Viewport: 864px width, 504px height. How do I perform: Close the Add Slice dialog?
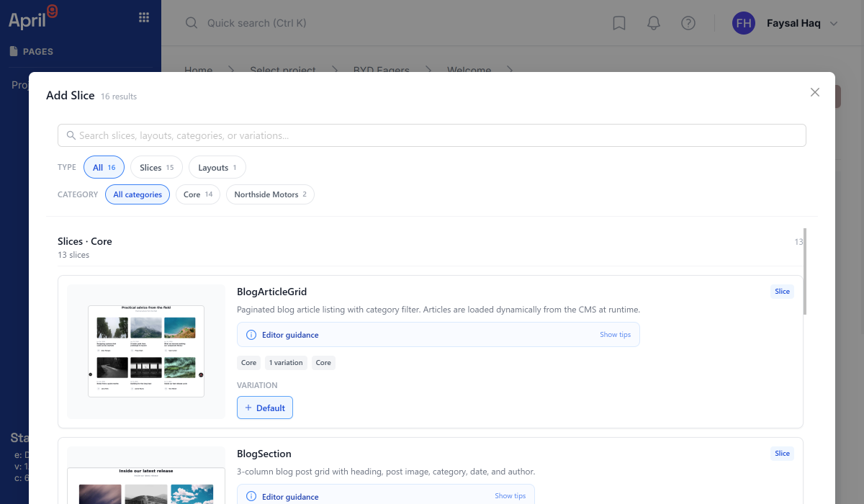point(815,92)
